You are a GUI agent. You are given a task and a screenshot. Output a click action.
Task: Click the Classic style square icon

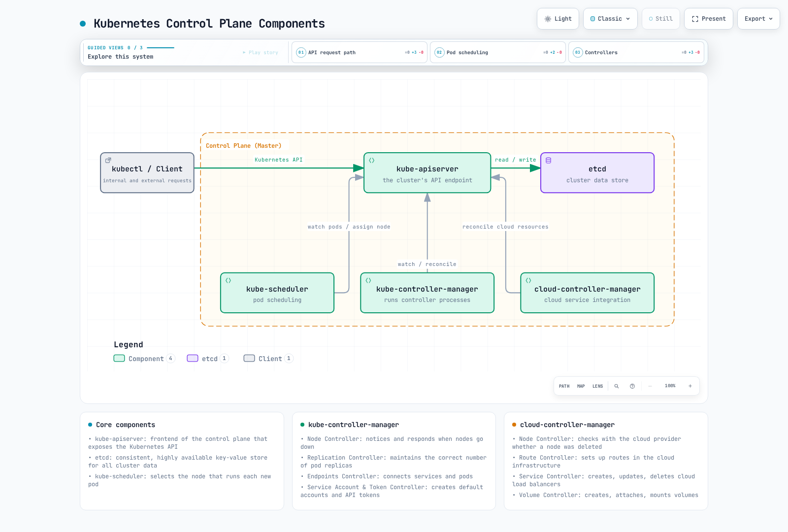click(x=592, y=19)
